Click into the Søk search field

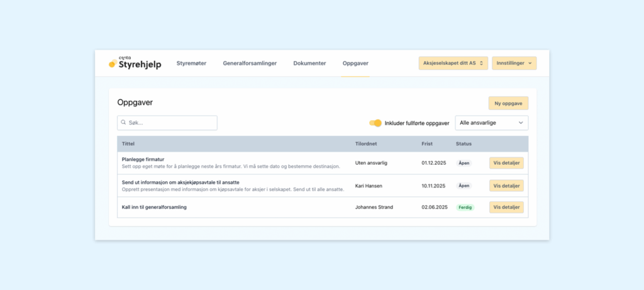pos(170,123)
